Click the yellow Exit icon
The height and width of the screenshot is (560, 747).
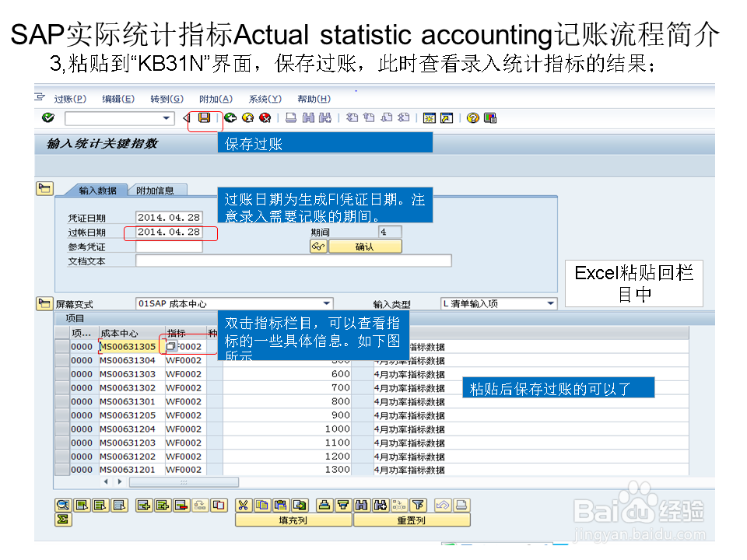[247, 117]
